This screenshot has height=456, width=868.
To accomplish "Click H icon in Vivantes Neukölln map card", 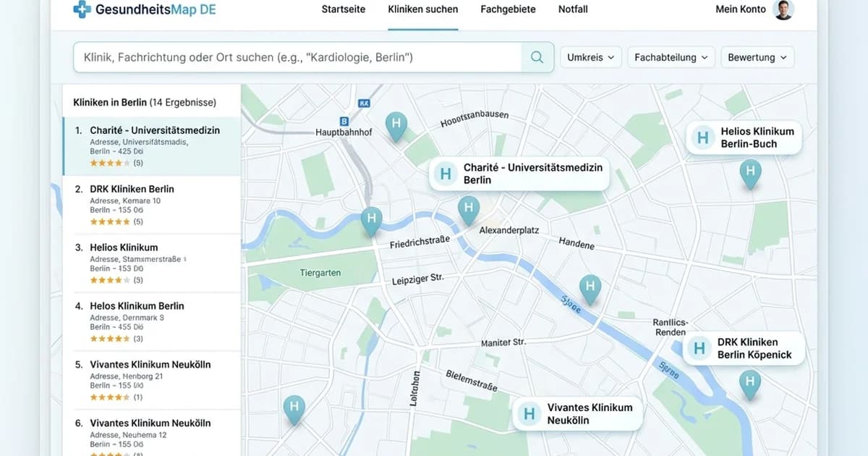I will [x=529, y=414].
